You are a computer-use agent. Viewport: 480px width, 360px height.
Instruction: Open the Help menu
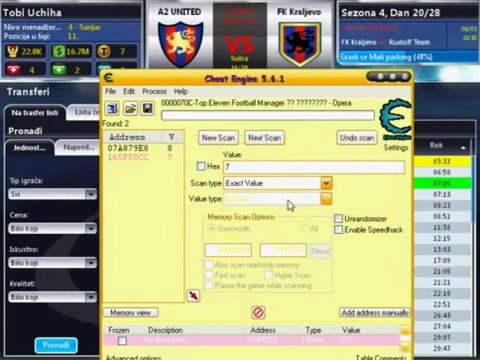click(x=181, y=91)
